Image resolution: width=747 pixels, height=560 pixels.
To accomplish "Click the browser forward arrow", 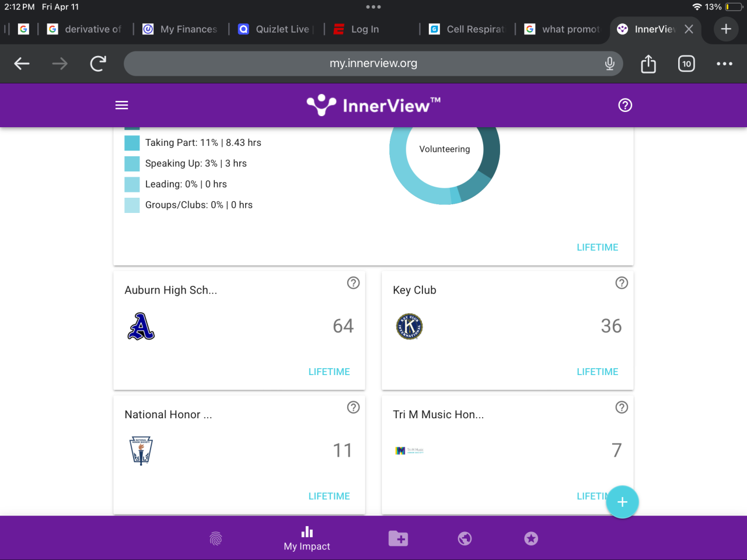I will 60,64.
